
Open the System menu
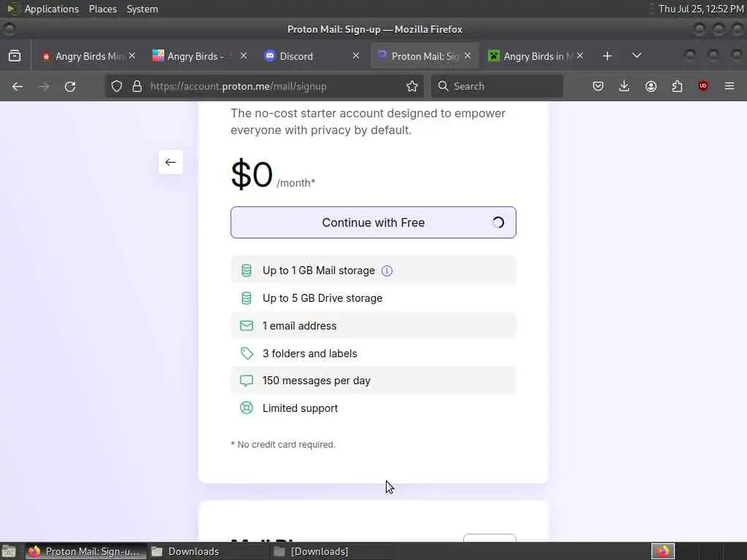click(x=142, y=9)
